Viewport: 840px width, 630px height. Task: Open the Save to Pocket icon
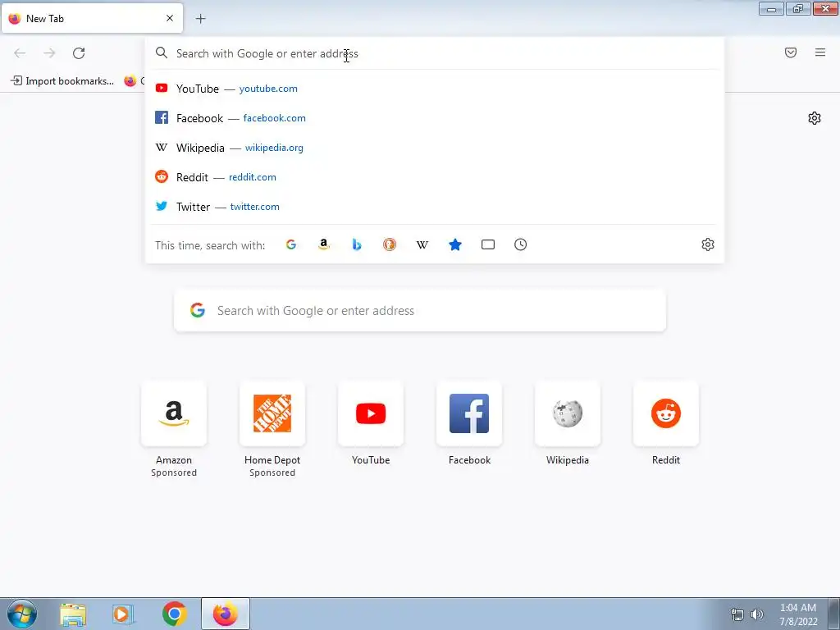pos(791,52)
